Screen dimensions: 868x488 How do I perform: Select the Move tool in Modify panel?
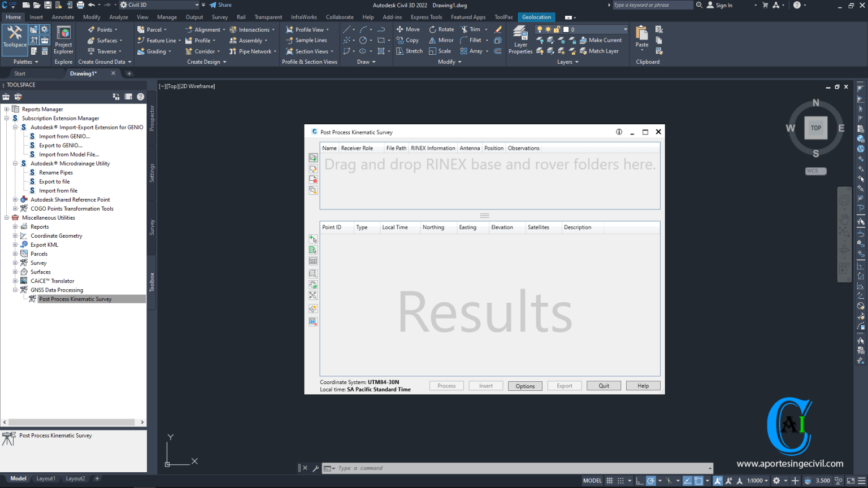tap(408, 29)
